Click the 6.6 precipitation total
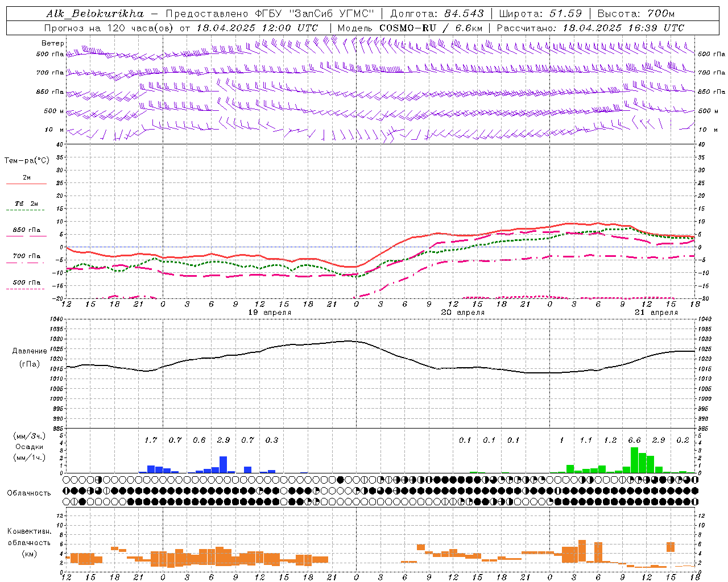 634,440
